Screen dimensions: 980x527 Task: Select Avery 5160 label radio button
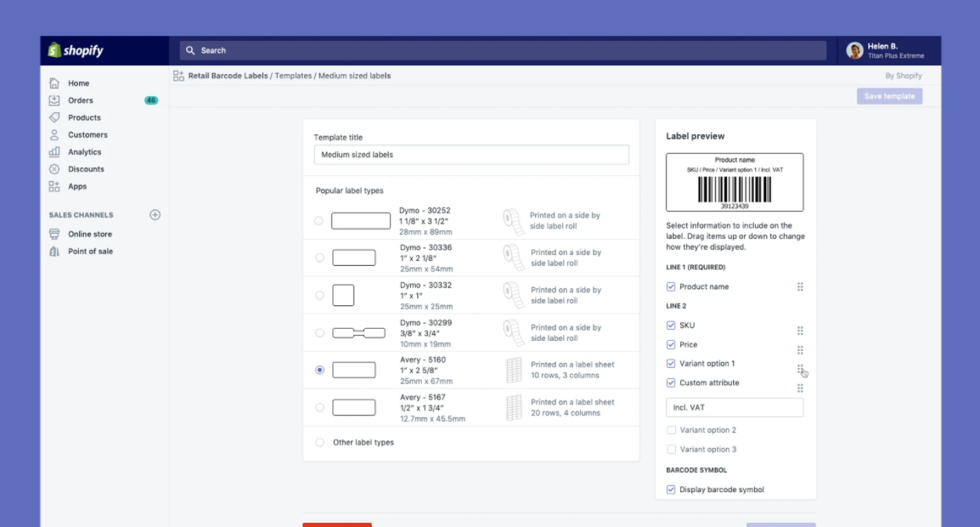click(319, 370)
